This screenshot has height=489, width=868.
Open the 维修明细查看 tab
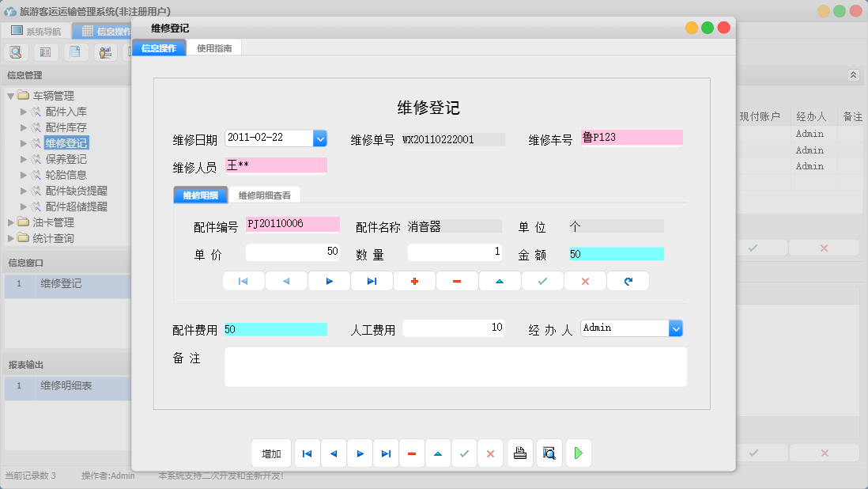tap(265, 194)
